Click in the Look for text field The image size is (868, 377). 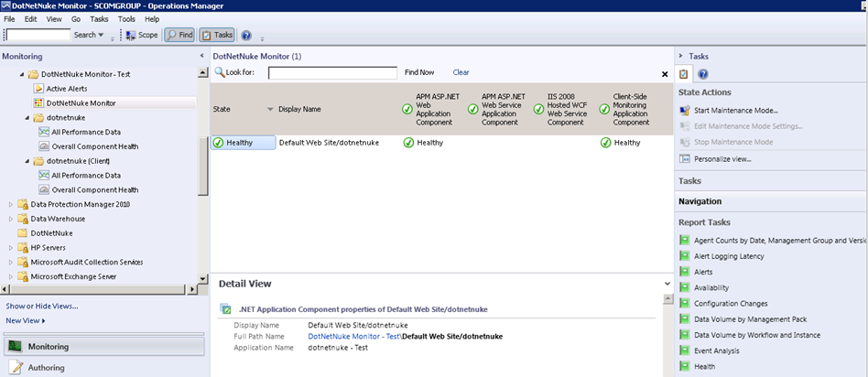click(x=332, y=73)
